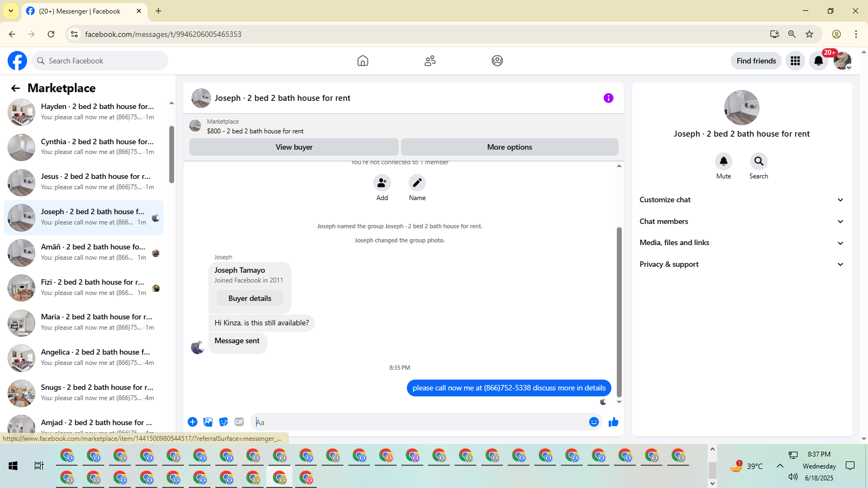The height and width of the screenshot is (488, 868).
Task: Open the $800 Marketplace listing link
Action: tap(255, 131)
